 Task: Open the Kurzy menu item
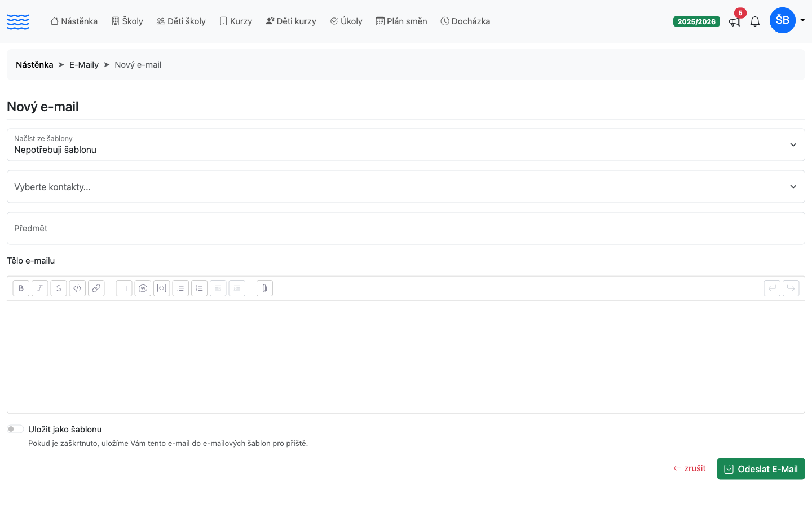tap(236, 21)
